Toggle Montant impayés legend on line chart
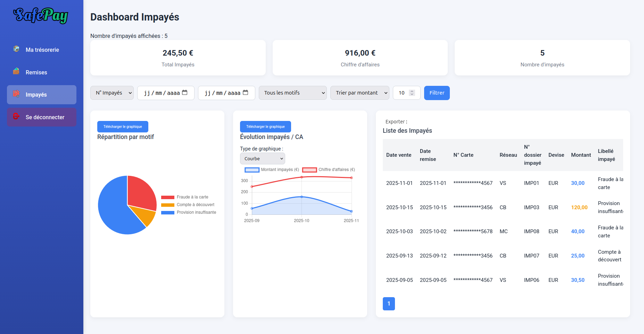 [x=272, y=170]
